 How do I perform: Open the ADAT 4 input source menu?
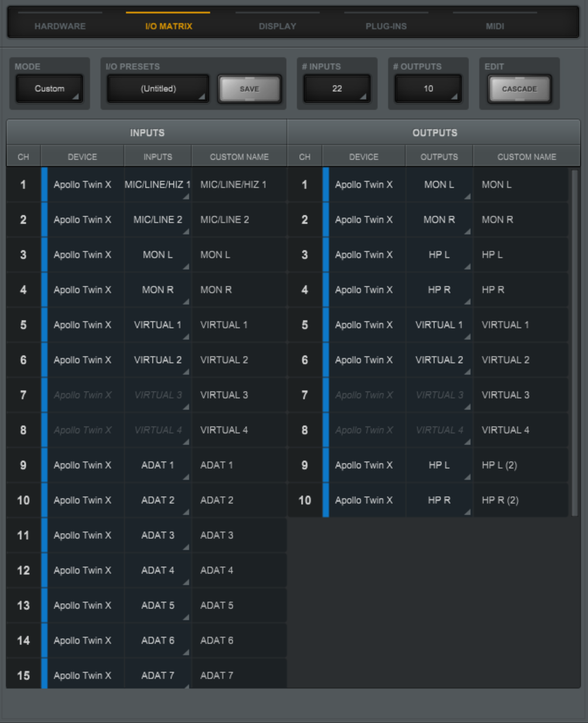tap(158, 570)
